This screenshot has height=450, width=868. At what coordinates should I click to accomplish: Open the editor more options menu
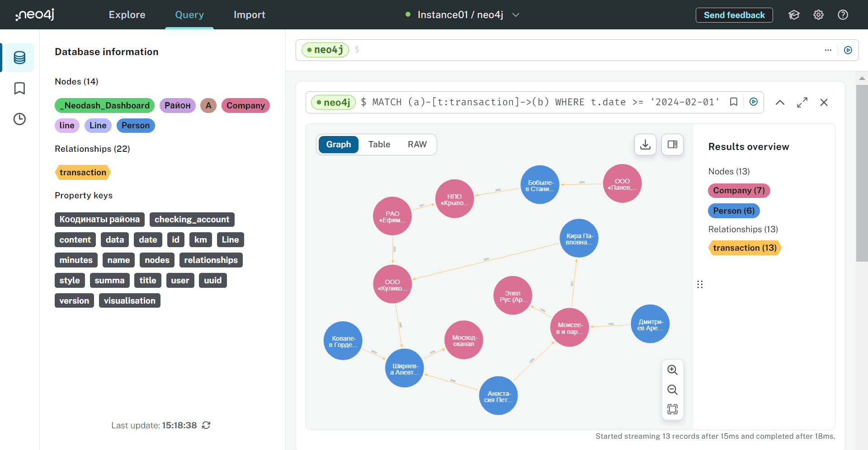tap(828, 50)
